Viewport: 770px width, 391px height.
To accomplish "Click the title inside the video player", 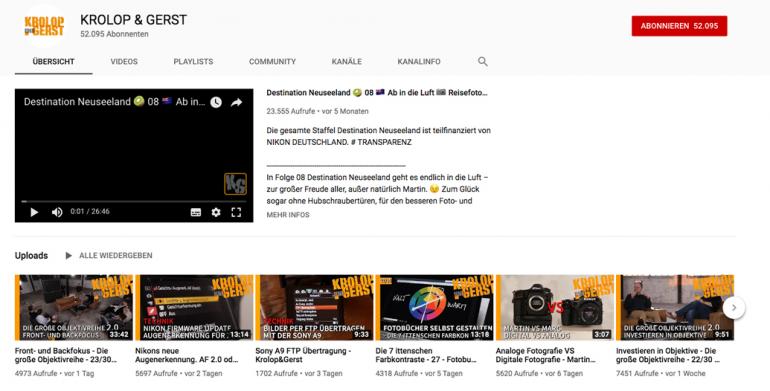I will click(x=114, y=102).
